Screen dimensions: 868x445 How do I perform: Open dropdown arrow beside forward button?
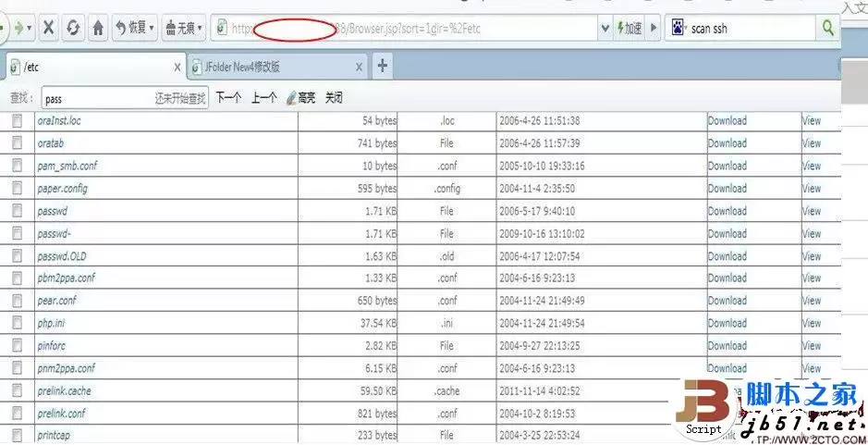pos(30,28)
